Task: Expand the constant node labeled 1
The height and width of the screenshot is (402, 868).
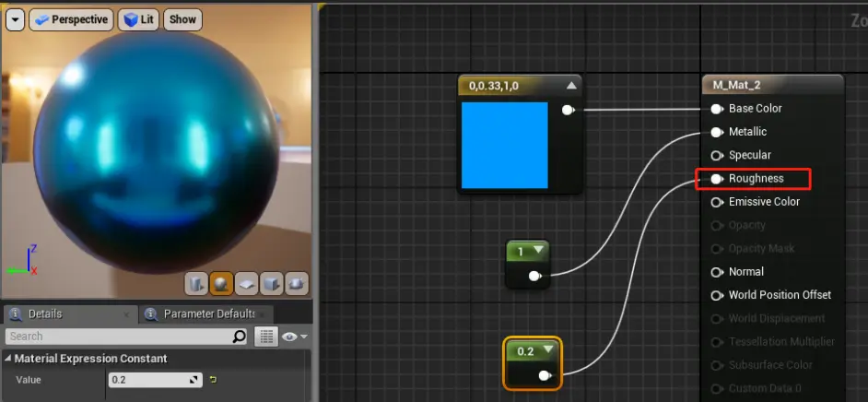Action: pos(539,251)
